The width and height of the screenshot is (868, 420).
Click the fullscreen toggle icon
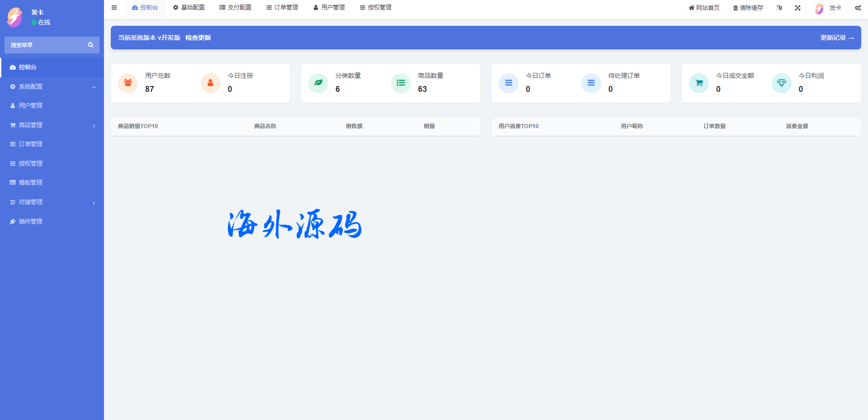[x=797, y=8]
